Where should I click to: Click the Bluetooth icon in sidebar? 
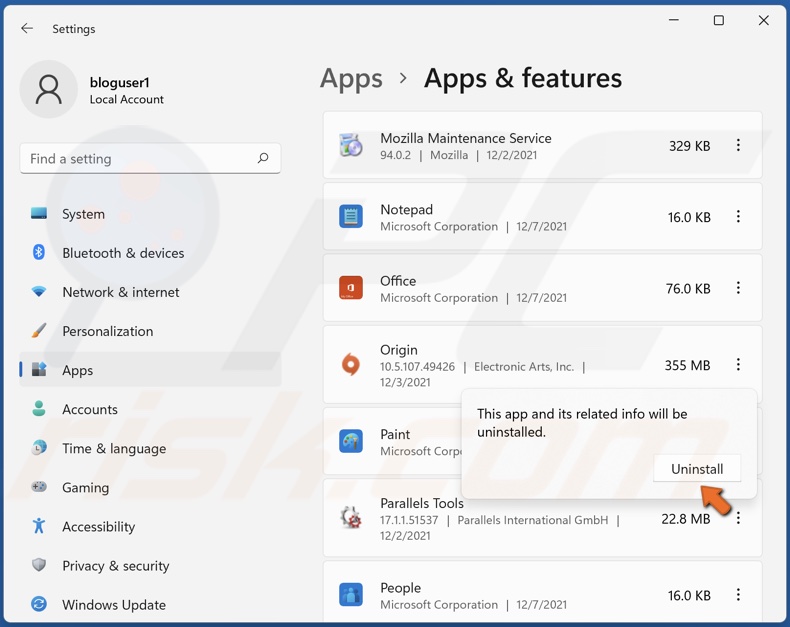click(39, 252)
